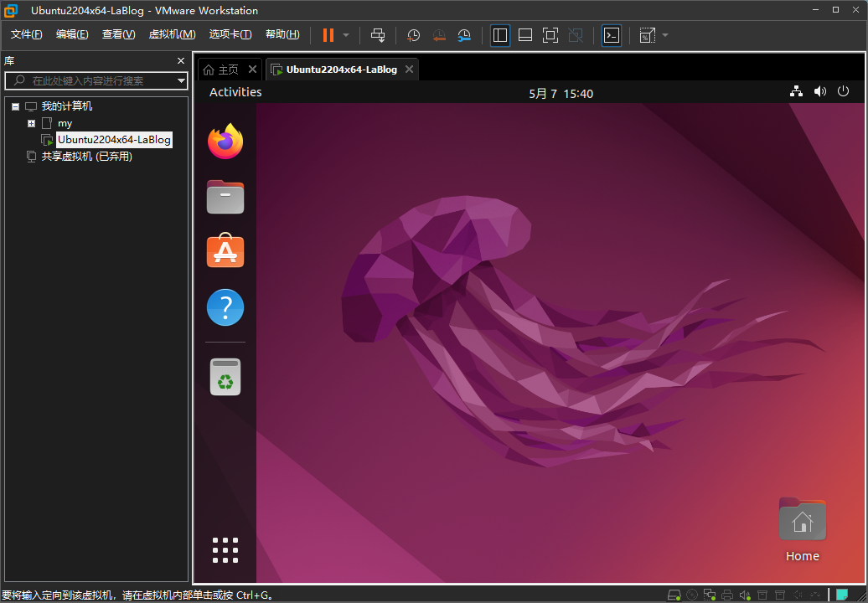Click the Unity mode icon
The width and height of the screenshot is (868, 603).
tap(576, 35)
